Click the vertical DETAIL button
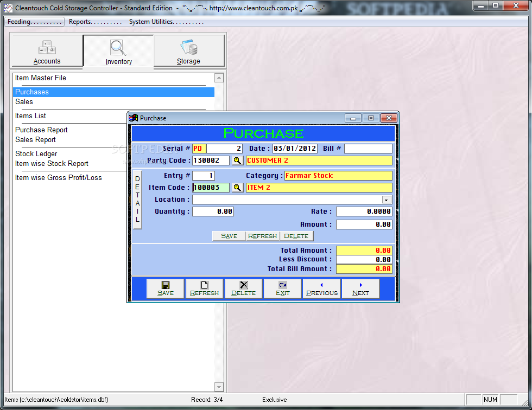 point(137,200)
